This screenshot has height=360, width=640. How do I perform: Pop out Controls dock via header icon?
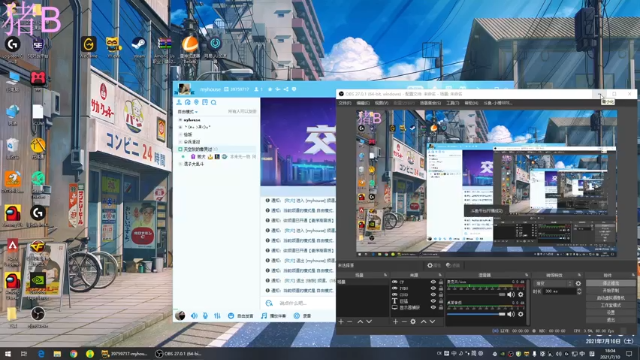(633, 275)
